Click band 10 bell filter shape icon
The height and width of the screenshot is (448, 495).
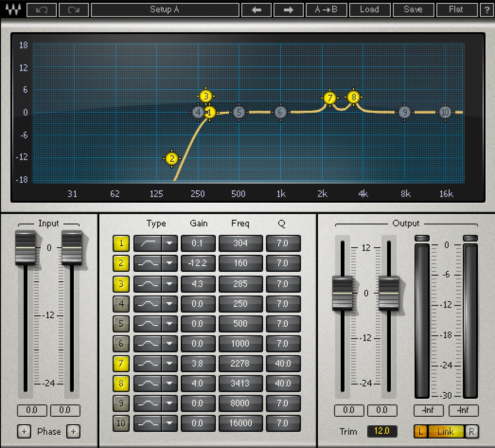click(x=148, y=423)
